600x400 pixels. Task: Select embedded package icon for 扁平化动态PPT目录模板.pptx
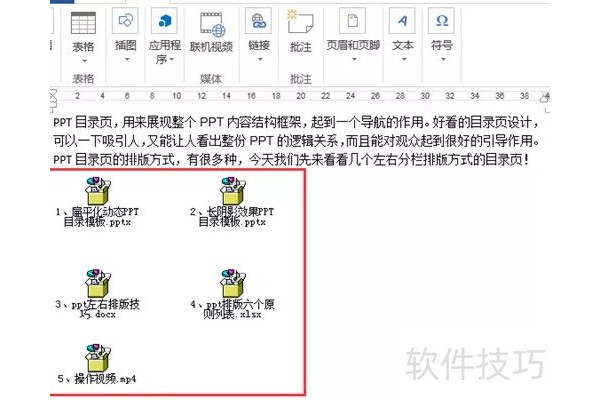click(x=98, y=190)
